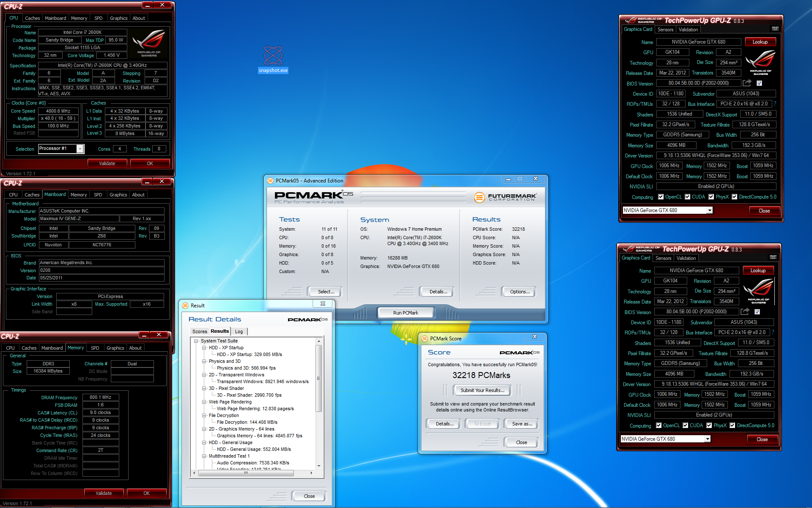Open the Scores tab in Result Details
This screenshot has height=508, width=812.
pyautogui.click(x=200, y=331)
